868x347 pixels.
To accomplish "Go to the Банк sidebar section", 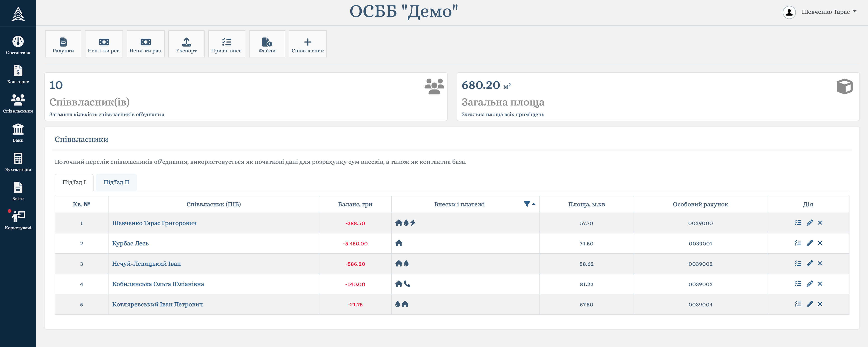I will point(18,133).
